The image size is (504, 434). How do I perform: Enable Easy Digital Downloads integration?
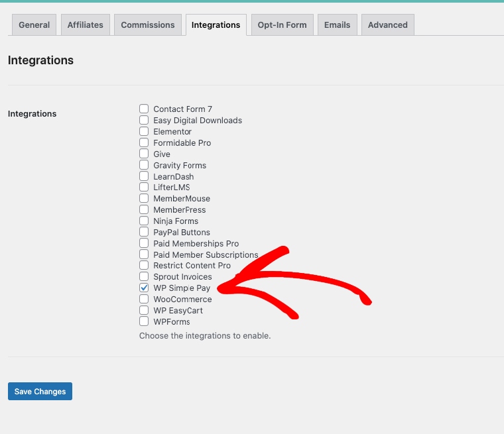[x=144, y=121]
